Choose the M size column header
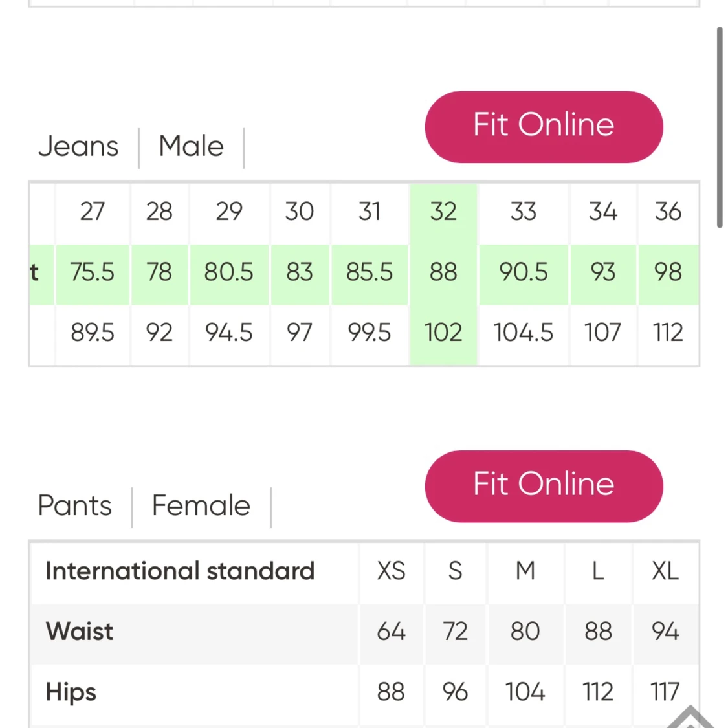This screenshot has height=728, width=728. (525, 571)
